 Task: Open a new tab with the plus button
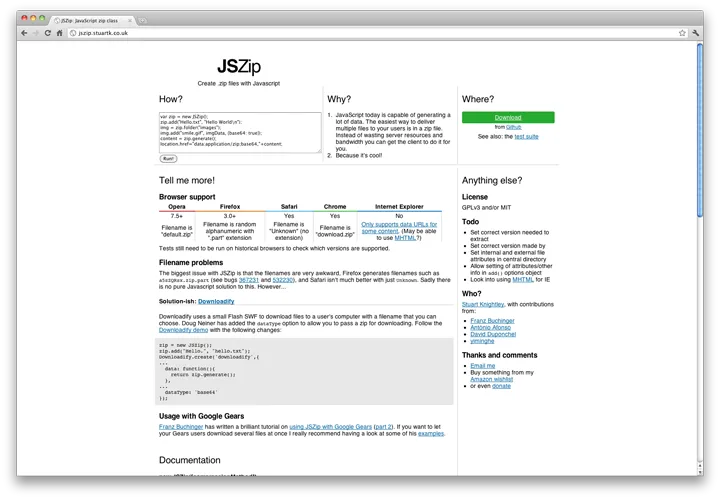coord(142,21)
